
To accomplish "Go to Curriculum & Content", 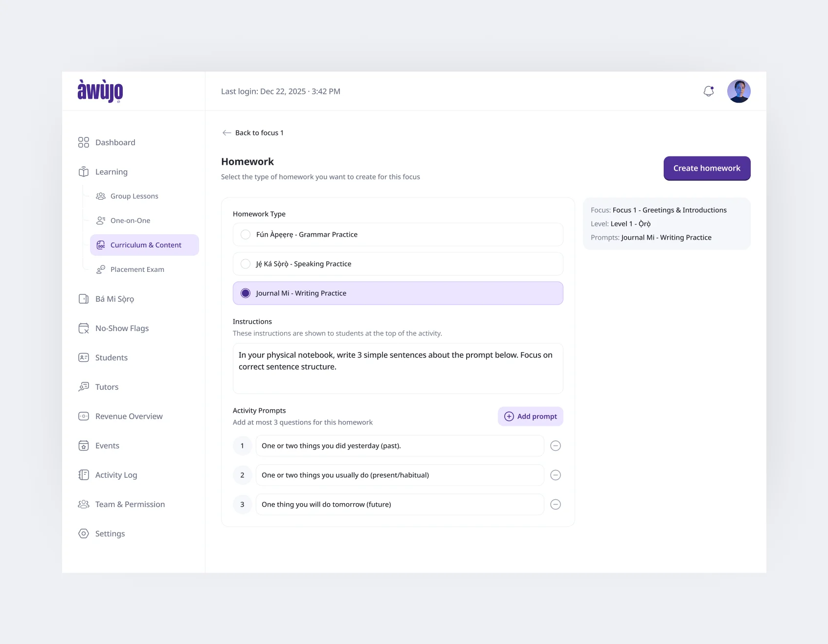I will (x=144, y=245).
